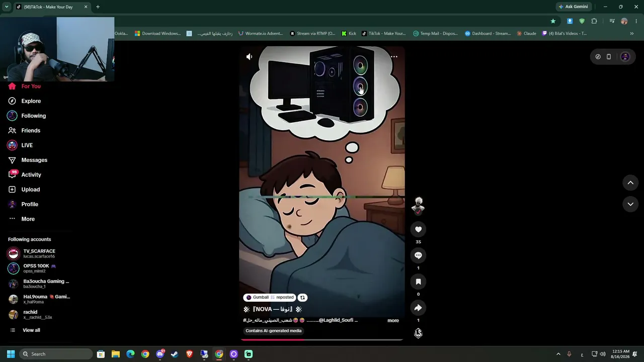Screen dimensions: 644x362
Task: Open the Stream via RTMP bookmark
Action: [312, 34]
